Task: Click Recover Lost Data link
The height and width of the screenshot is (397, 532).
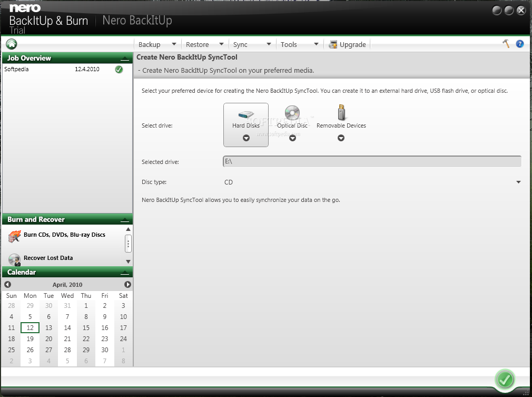Action: [48, 258]
